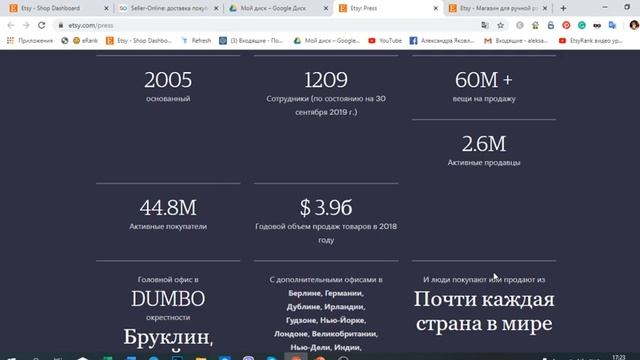This screenshot has height=360, width=640.
Task: Open the Приложения apps bookmark
Action: (x=30, y=40)
